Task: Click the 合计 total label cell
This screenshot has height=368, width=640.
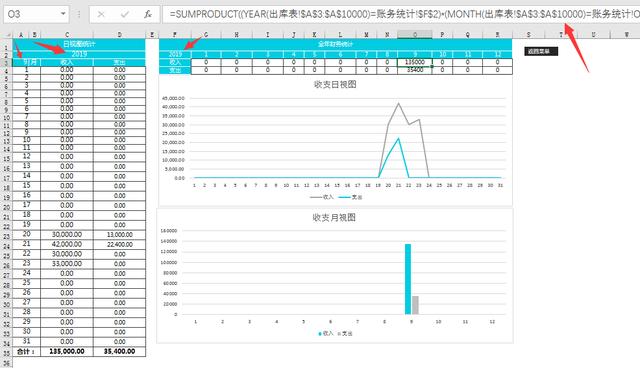Action: pyautogui.click(x=27, y=351)
